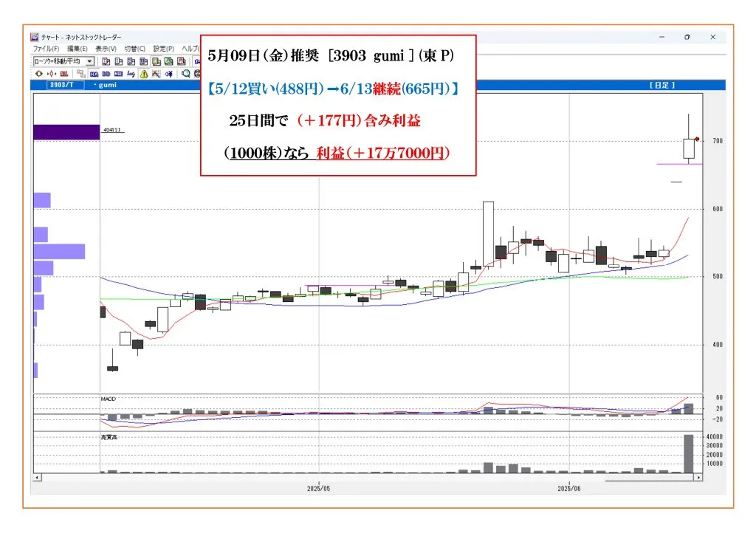Restore the chart window size
The width and height of the screenshot is (756, 536).
(687, 37)
